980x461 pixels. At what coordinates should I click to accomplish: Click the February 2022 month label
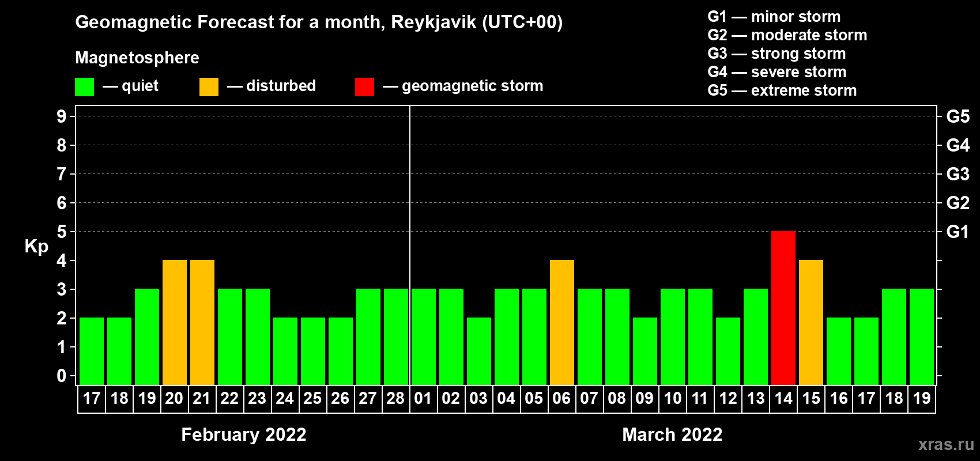coord(243,434)
